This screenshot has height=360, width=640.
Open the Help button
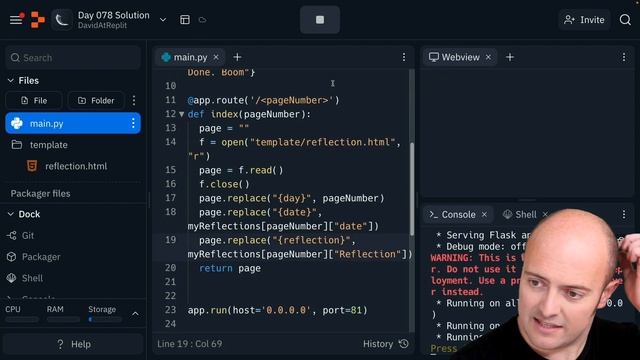73,344
